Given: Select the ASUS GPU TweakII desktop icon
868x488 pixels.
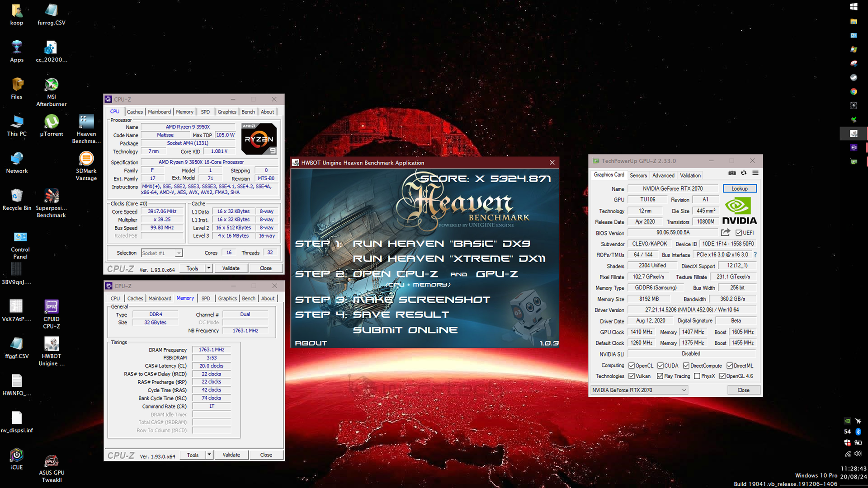Looking at the screenshot, I should 52,469.
